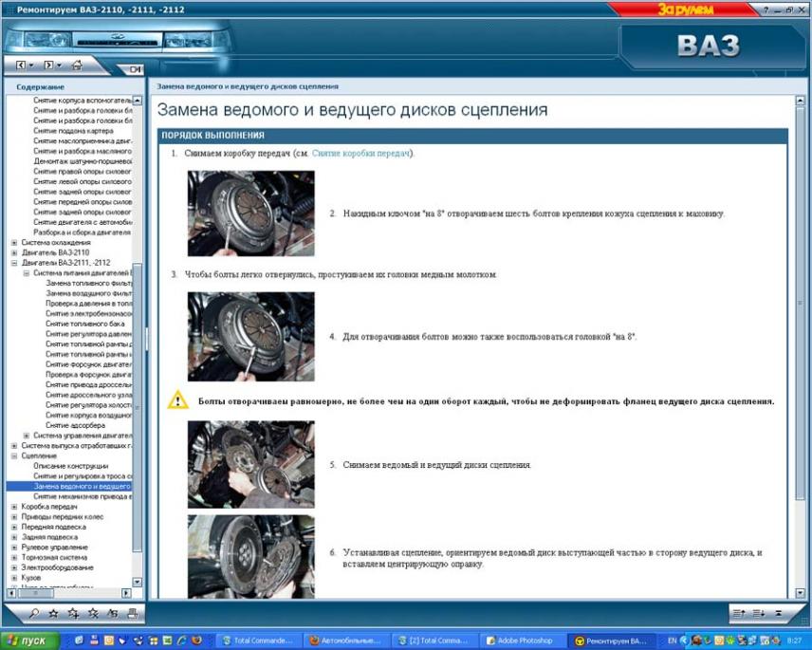Collapse the 'Система питания двигателей' node
Viewport: 812px width, 650px height.
click(x=27, y=273)
